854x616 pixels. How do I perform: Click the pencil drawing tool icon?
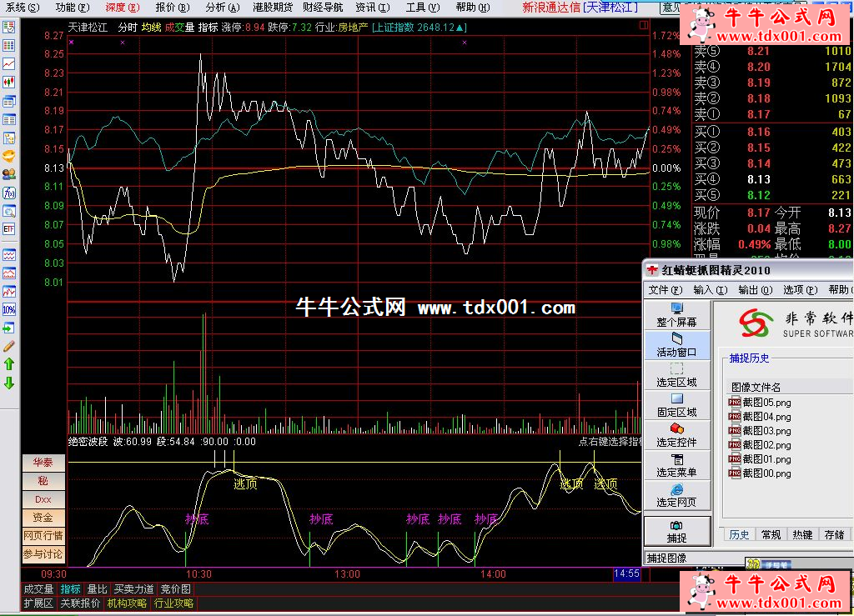pyautogui.click(x=8, y=346)
